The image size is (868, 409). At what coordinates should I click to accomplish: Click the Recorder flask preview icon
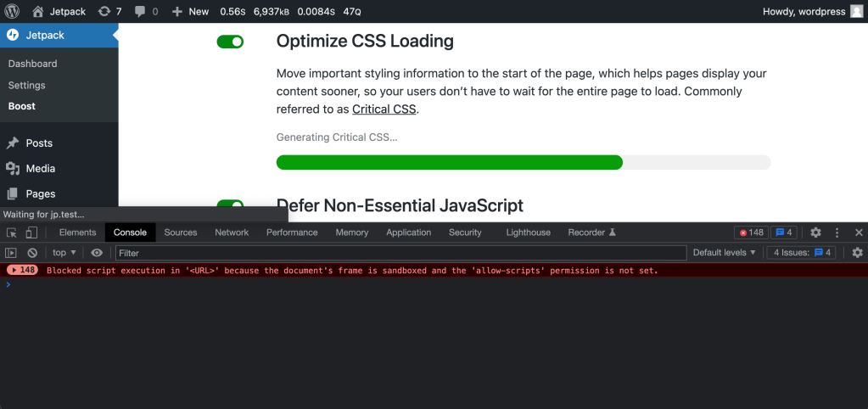click(x=613, y=233)
